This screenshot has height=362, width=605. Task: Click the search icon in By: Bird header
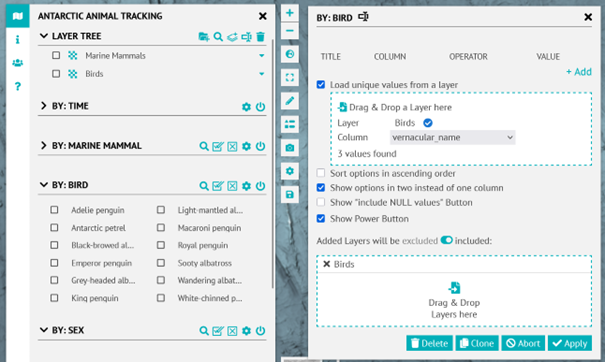[204, 186]
